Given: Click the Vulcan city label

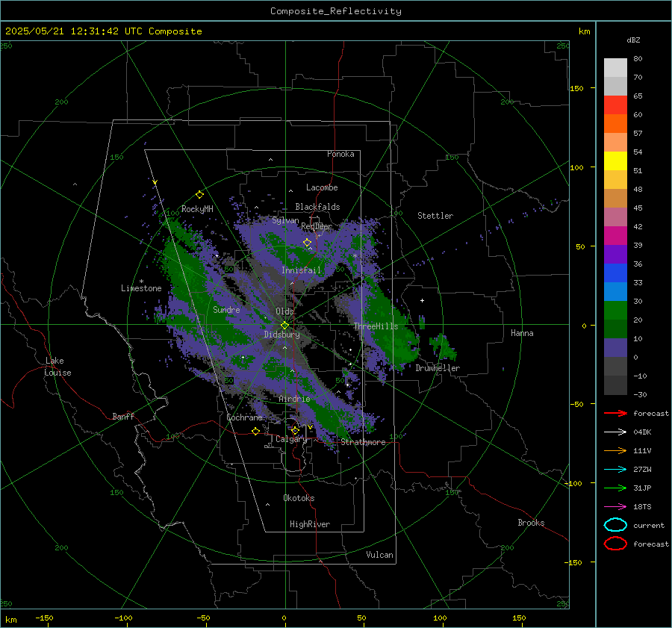Looking at the screenshot, I should point(379,555).
